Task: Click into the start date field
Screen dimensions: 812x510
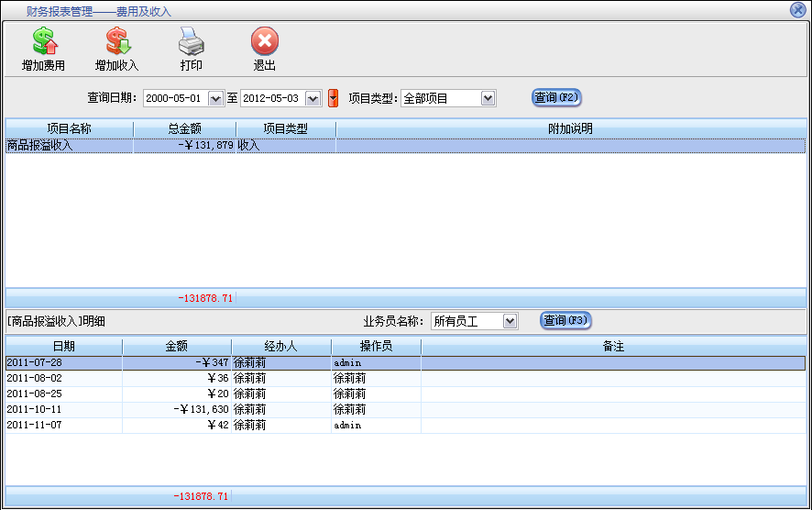Action: (x=175, y=98)
